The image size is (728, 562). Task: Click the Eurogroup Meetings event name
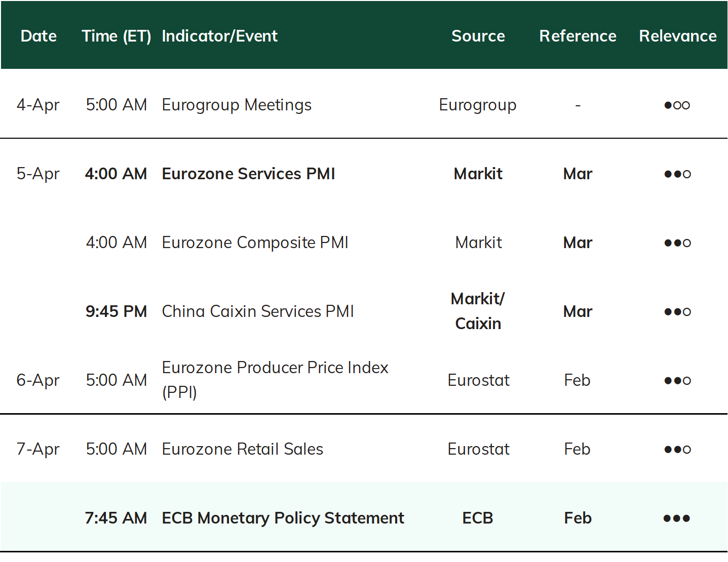237,105
